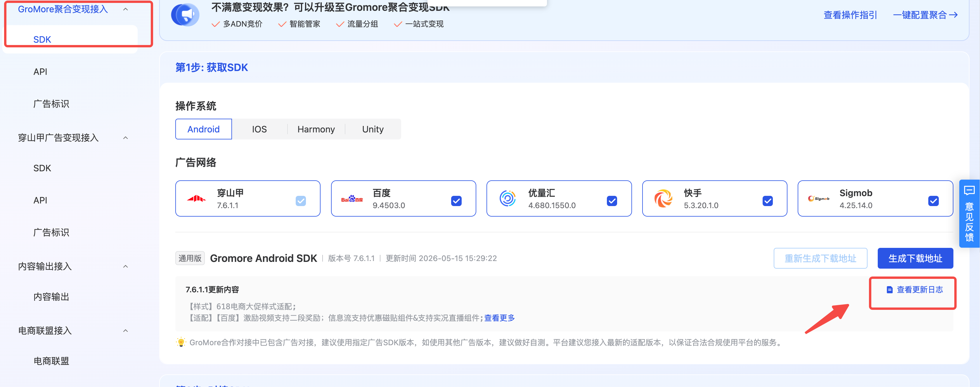Open 广告标识 under 穿山甲广告变现接入

pyautogui.click(x=51, y=232)
